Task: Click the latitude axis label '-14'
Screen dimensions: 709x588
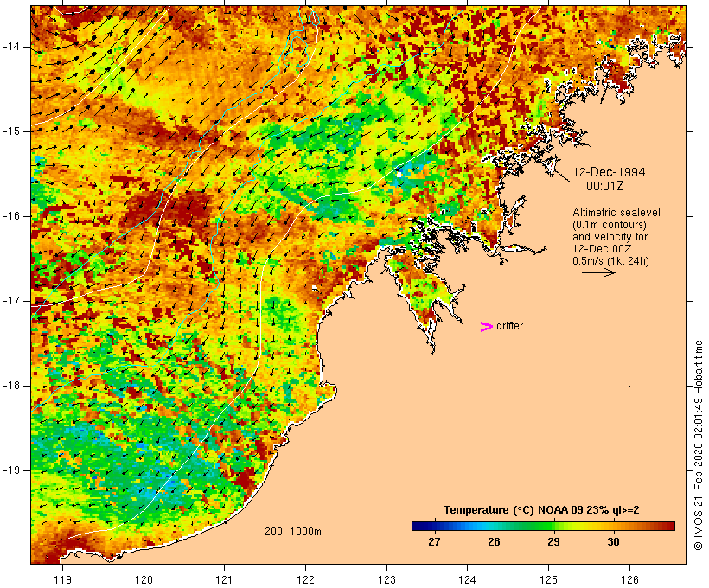Action: point(11,47)
